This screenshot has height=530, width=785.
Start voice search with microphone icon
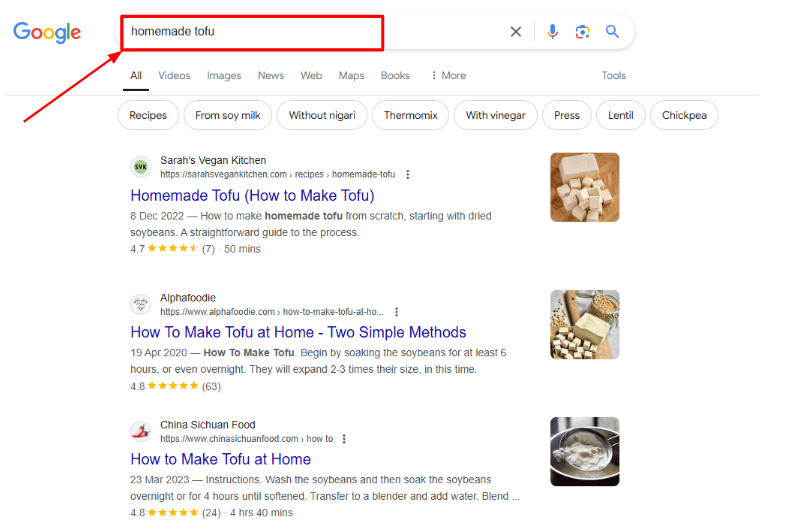(x=552, y=32)
